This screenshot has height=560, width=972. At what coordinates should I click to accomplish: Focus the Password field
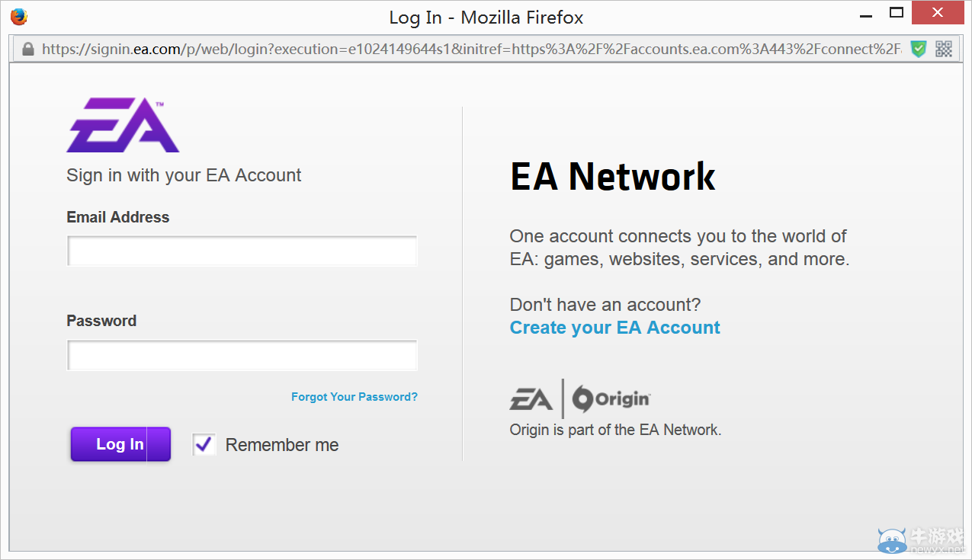coord(242,355)
